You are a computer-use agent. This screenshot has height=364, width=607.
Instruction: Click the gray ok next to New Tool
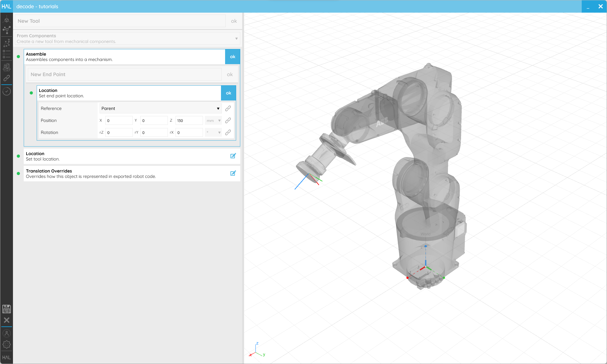click(234, 21)
